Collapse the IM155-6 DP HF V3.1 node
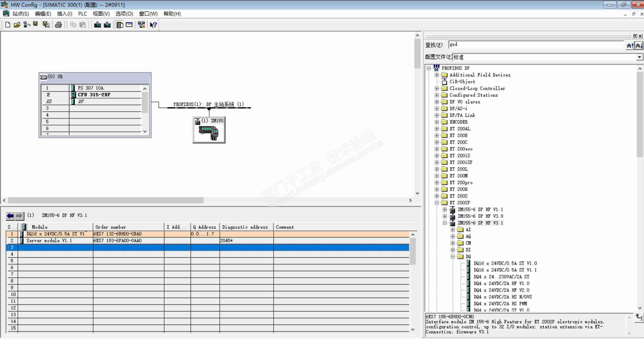This screenshot has height=339, width=644. coord(445,223)
